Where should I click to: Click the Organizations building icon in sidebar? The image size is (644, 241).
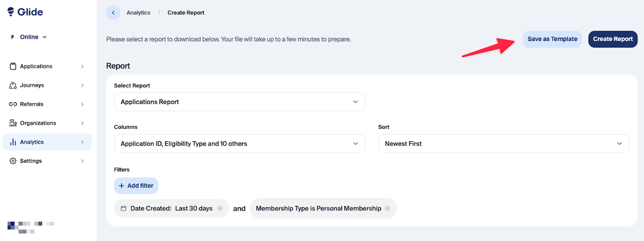point(13,123)
